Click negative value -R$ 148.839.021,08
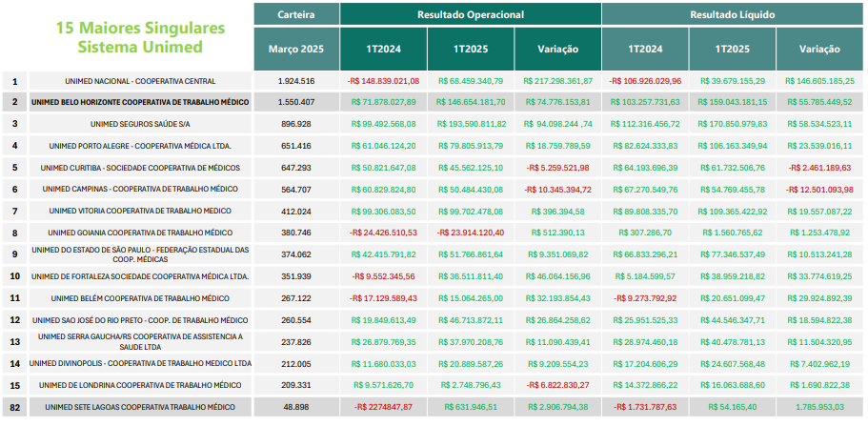The width and height of the screenshot is (868, 426). pyautogui.click(x=383, y=81)
